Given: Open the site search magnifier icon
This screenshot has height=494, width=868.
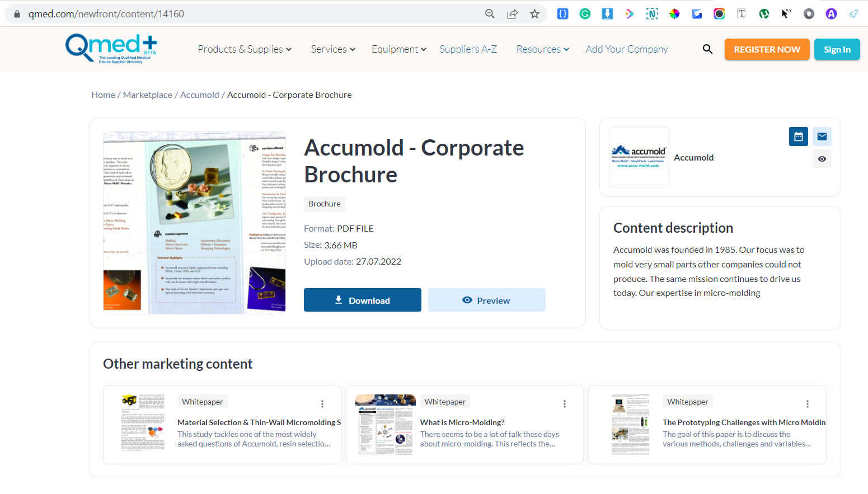Looking at the screenshot, I should [707, 49].
